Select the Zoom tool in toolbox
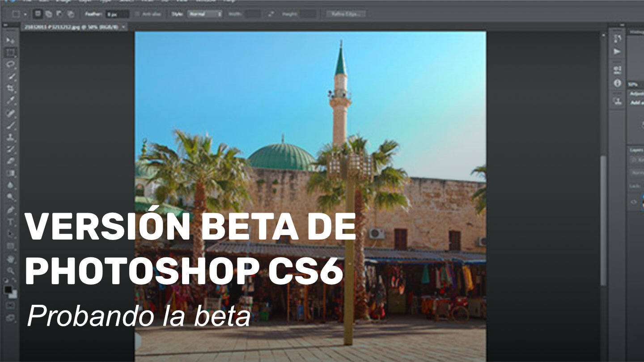 [10, 270]
